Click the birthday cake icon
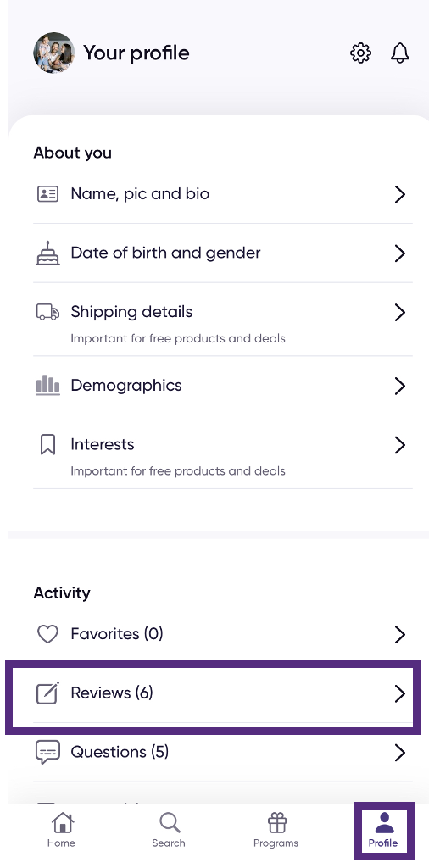The width and height of the screenshot is (429, 868). pos(47,253)
